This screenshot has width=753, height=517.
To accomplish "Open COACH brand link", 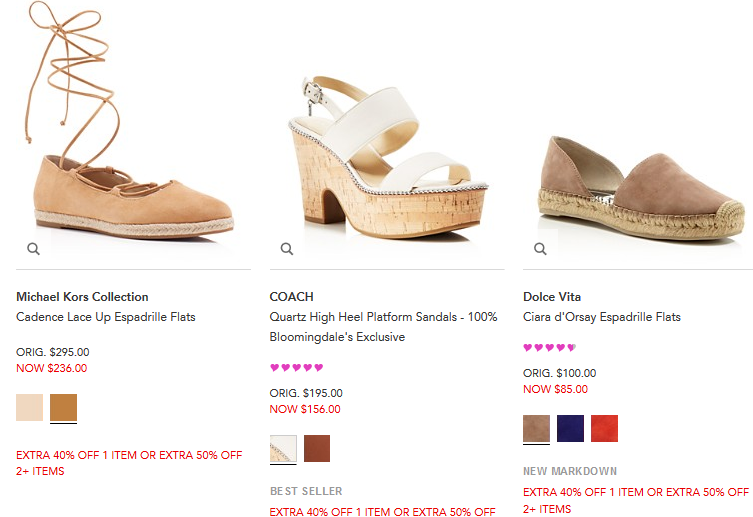I will point(291,297).
